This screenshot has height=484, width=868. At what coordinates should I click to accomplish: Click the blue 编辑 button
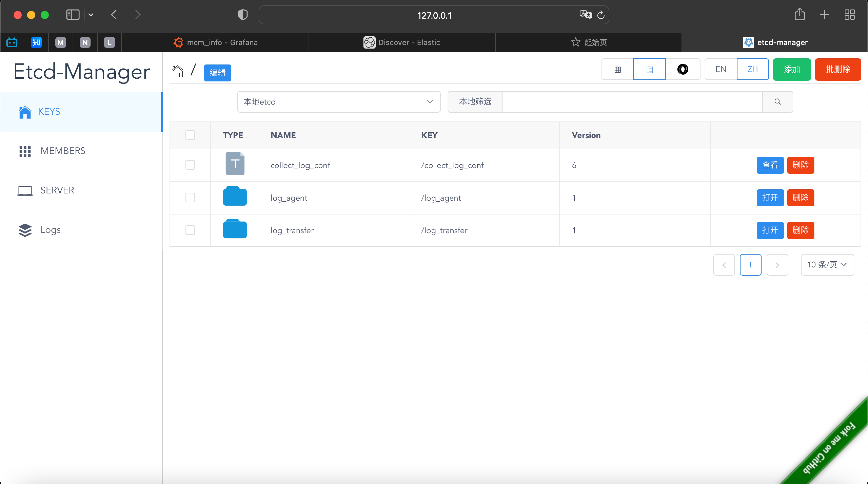(x=217, y=72)
